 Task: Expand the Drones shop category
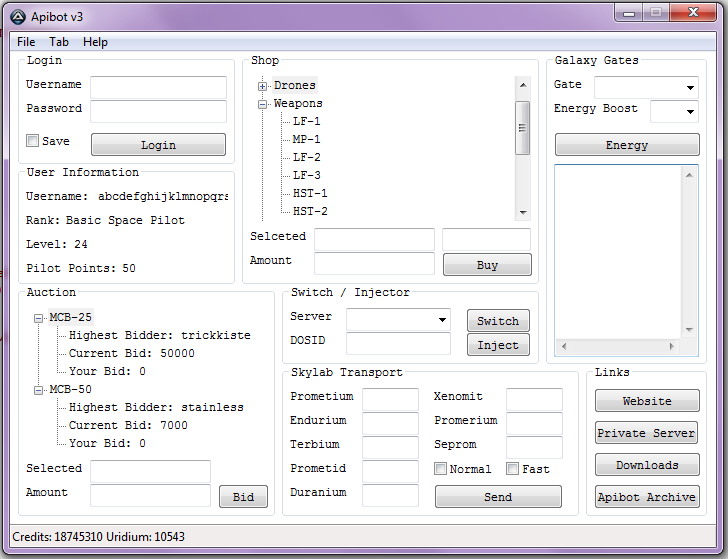[262, 86]
